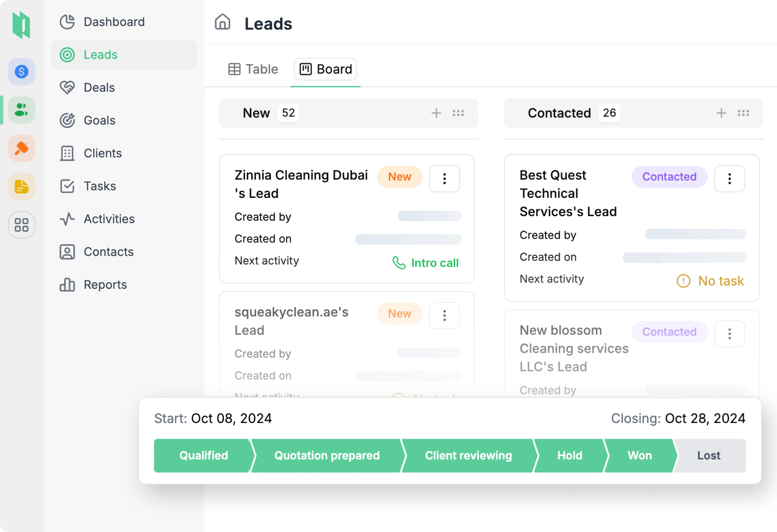This screenshot has width=777, height=532.
Task: Click the Start date Oct 08, 2024
Action: 231,418
